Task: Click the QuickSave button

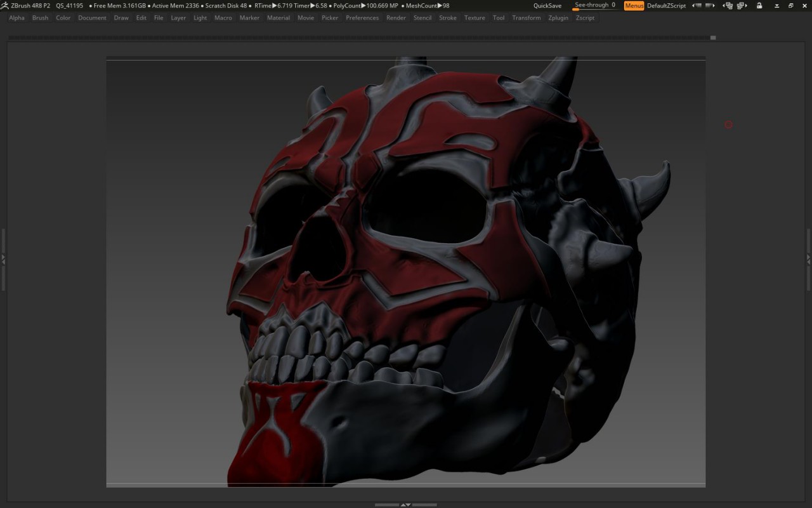Action: [547, 6]
